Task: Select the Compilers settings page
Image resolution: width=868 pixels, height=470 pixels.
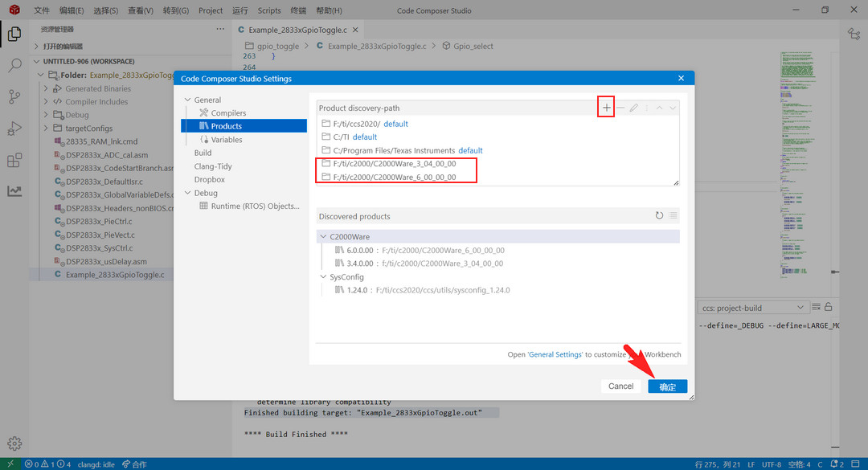Action: pos(228,113)
